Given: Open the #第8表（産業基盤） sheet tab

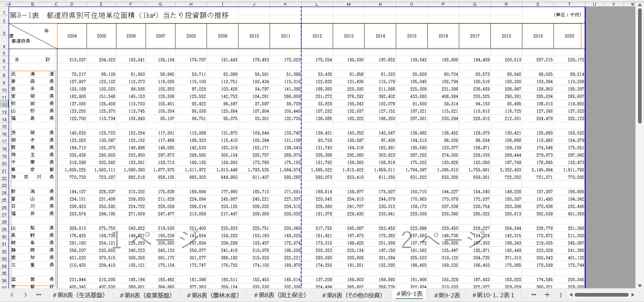Looking at the screenshot, I should pos(146,295).
